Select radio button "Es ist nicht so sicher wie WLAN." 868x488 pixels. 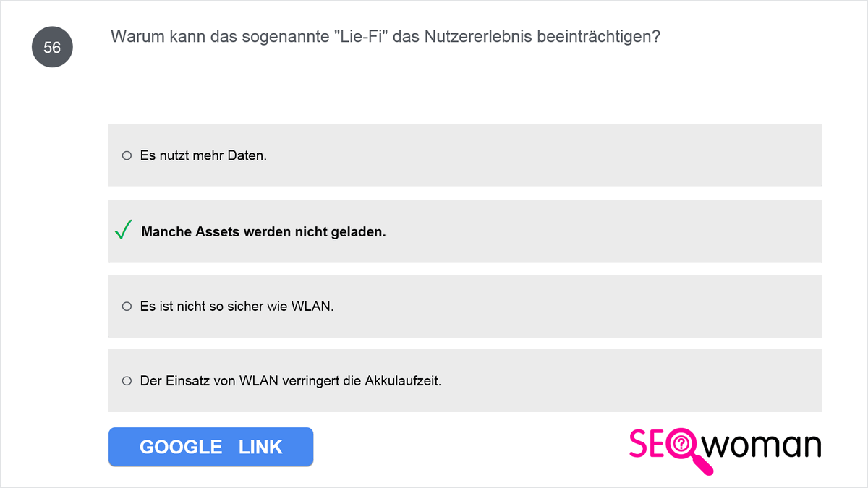coord(127,306)
